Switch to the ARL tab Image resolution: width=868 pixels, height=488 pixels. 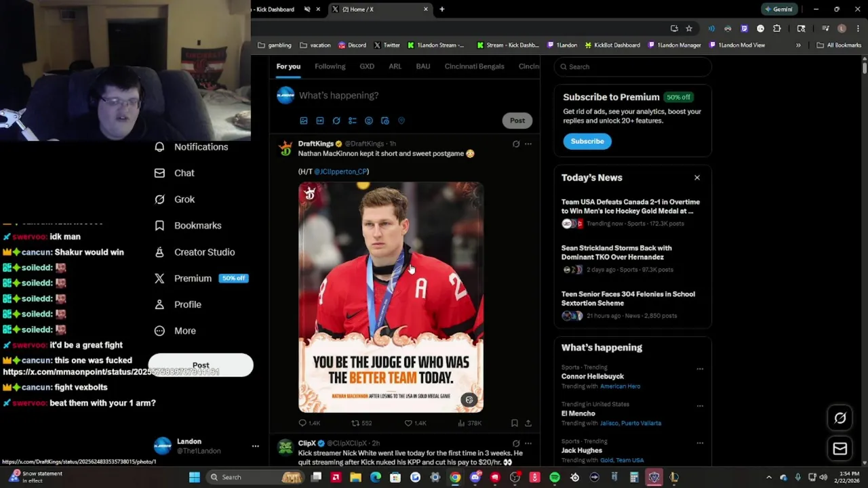395,66
